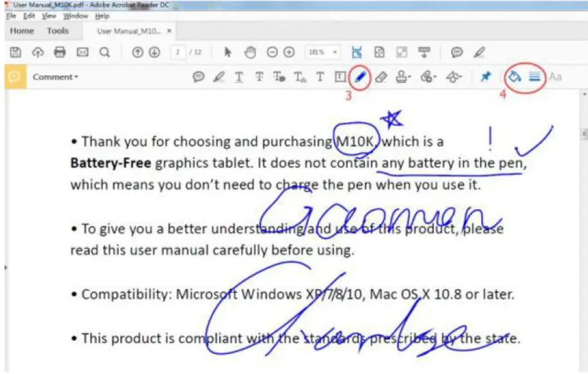Click the Save file icon
Image resolution: width=588 pixels, height=374 pixels.
click(x=15, y=51)
